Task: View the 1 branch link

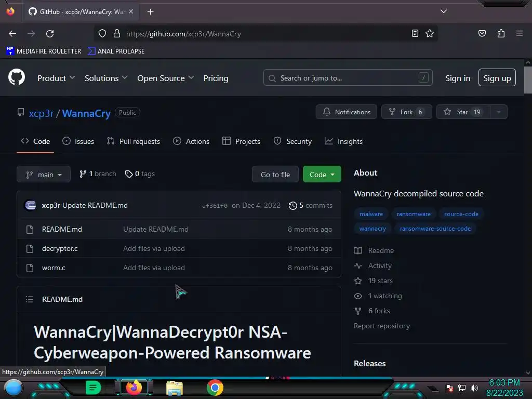Action: point(98,174)
